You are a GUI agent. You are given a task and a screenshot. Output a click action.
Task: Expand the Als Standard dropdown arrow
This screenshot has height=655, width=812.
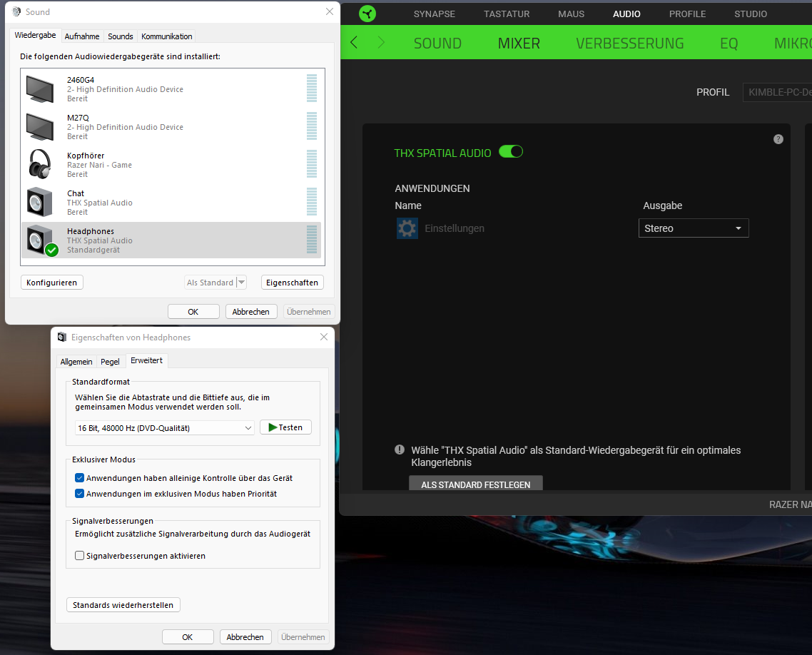(241, 283)
